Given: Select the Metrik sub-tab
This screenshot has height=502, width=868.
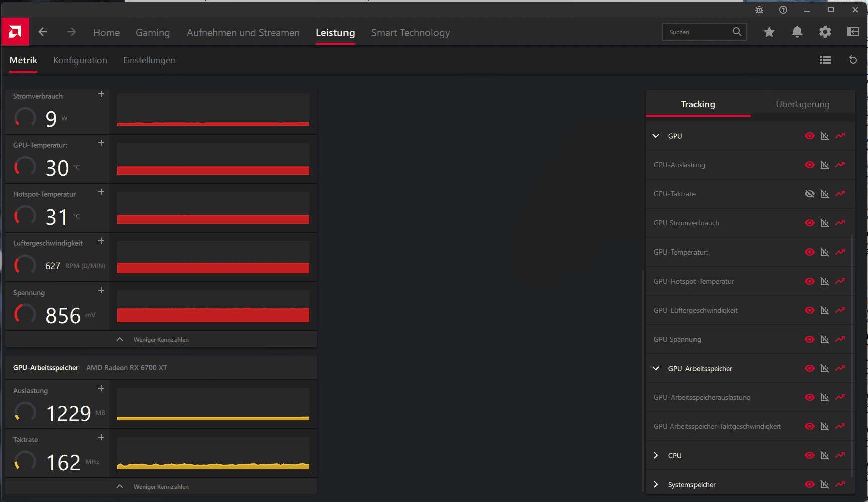Looking at the screenshot, I should pyautogui.click(x=23, y=60).
